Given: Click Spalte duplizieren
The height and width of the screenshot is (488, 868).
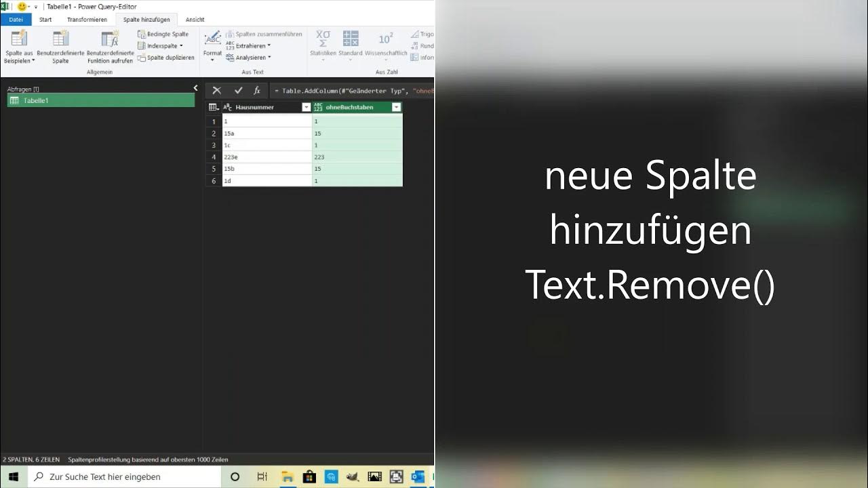Looking at the screenshot, I should pos(166,58).
